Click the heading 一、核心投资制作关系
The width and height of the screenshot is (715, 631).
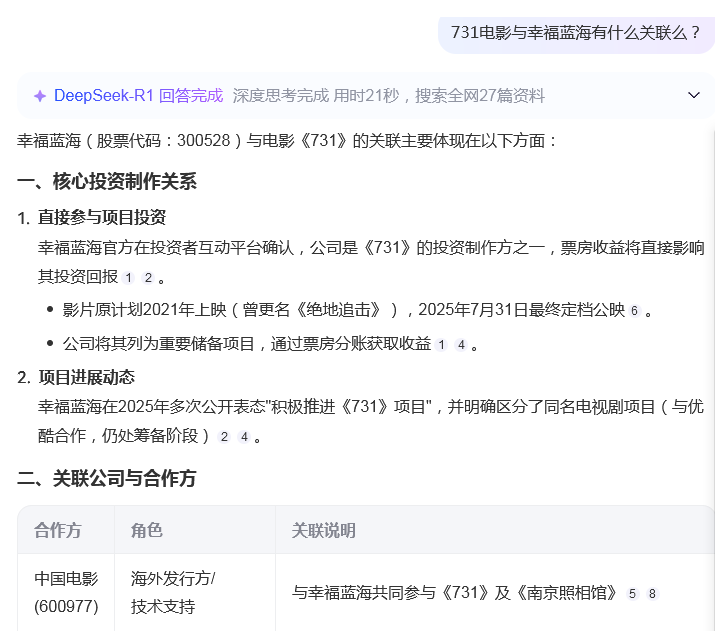point(107,181)
